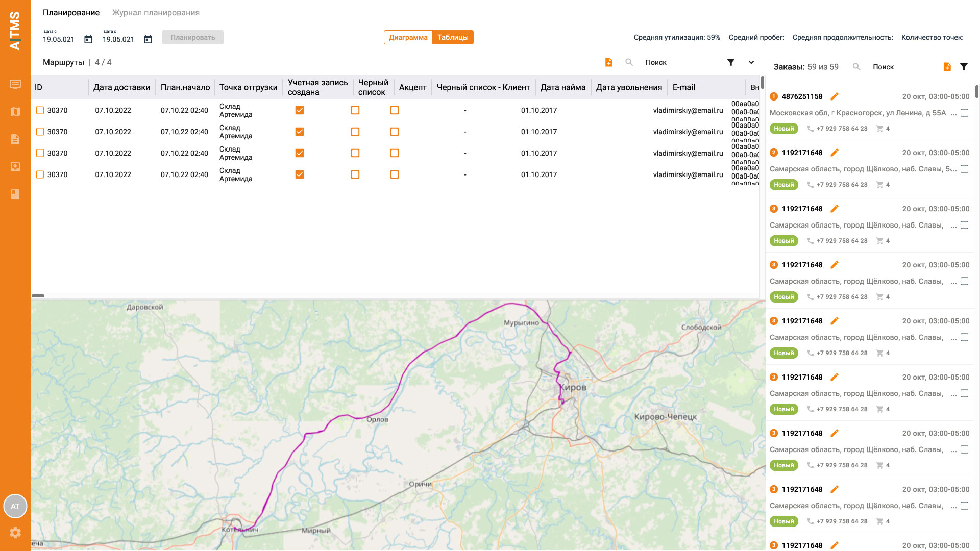Switch to Диаграмма view
This screenshot has height=551, width=980.
pos(408,37)
